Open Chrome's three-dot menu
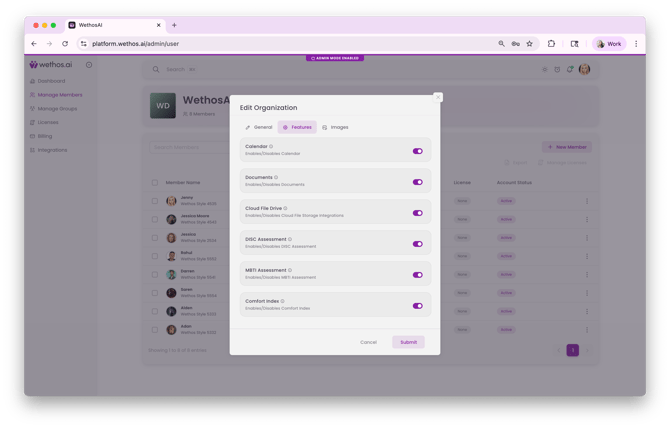Viewport: 670px width, 428px height. (636, 44)
